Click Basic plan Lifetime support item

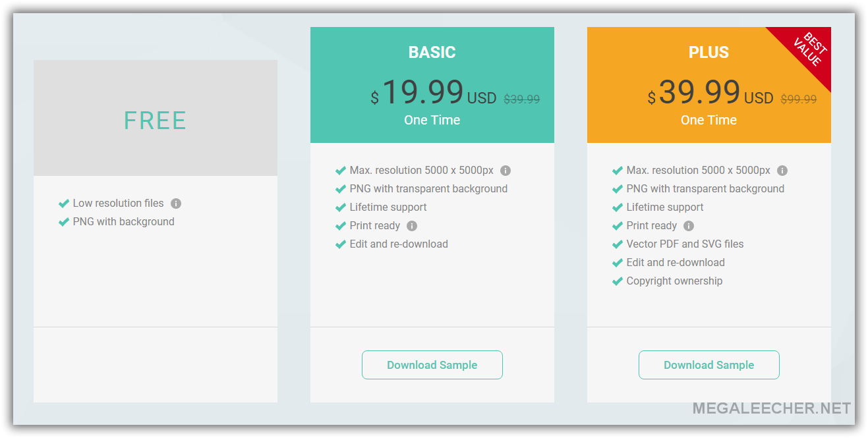388,207
